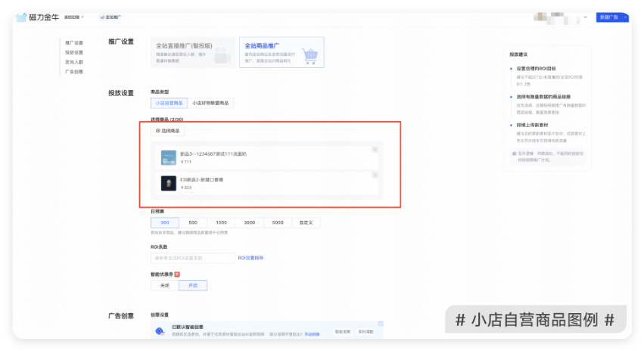Click the second small button in the smart-creative banner

[366, 331]
